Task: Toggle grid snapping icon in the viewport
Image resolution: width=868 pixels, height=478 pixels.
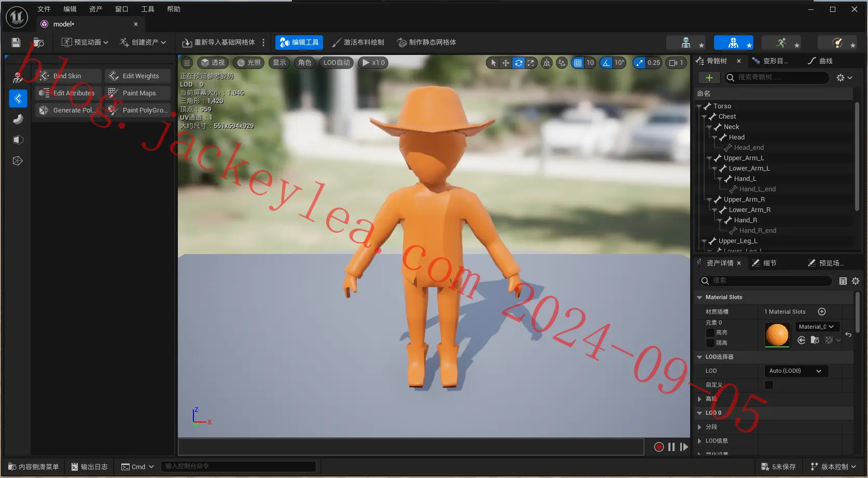Action: (578, 63)
